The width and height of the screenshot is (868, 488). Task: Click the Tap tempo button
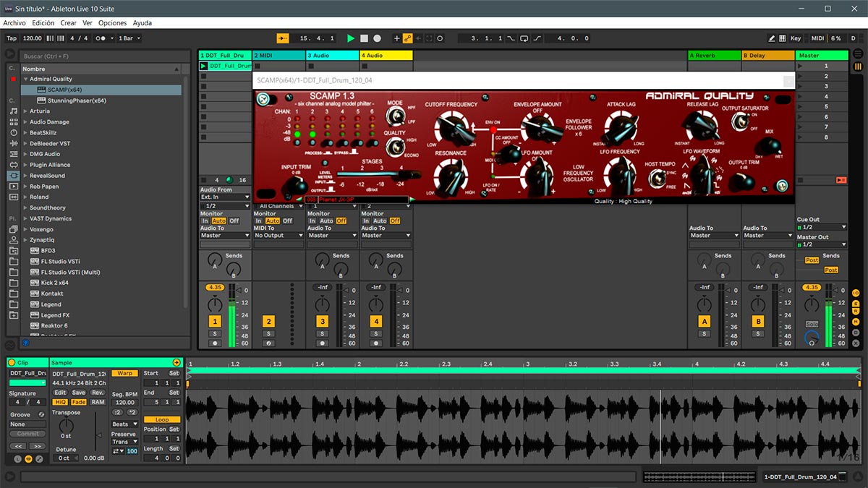(x=12, y=38)
